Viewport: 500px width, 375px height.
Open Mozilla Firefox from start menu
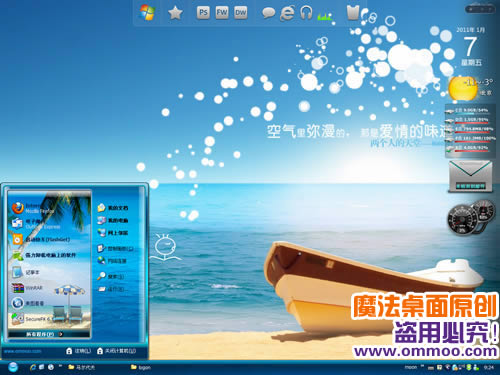pyautogui.click(x=32, y=208)
